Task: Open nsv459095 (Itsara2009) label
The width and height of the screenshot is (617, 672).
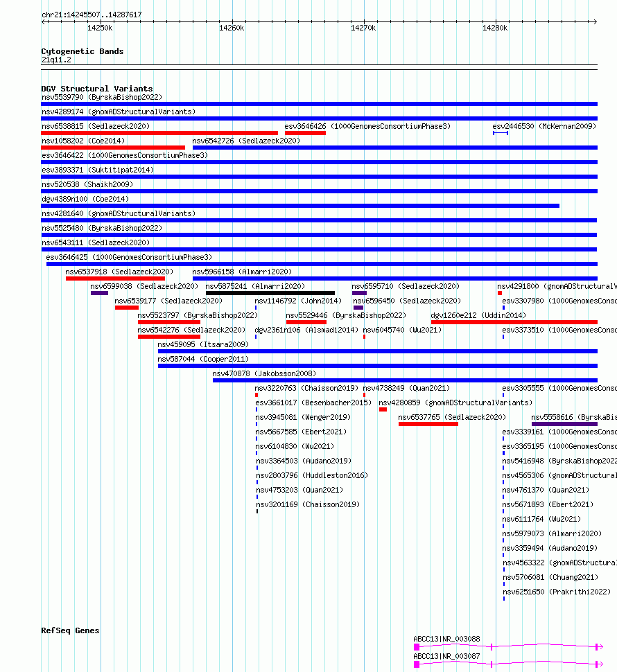Action: 203,345
